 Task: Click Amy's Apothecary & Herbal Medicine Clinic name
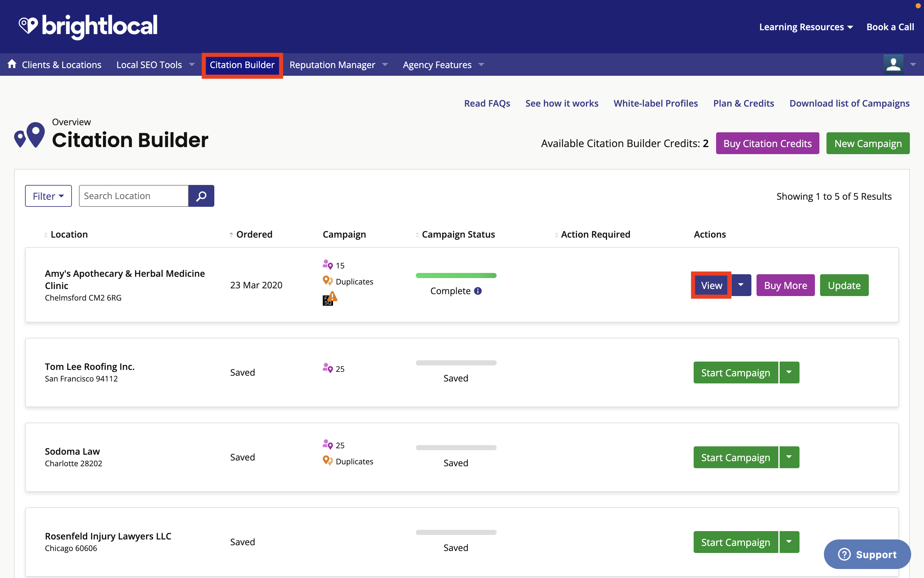[x=125, y=279]
